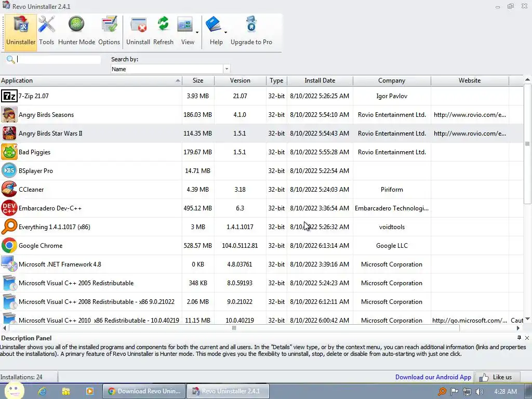Image resolution: width=532 pixels, height=399 pixels.
Task: Open the Tools toolbar icon
Action: [46, 25]
